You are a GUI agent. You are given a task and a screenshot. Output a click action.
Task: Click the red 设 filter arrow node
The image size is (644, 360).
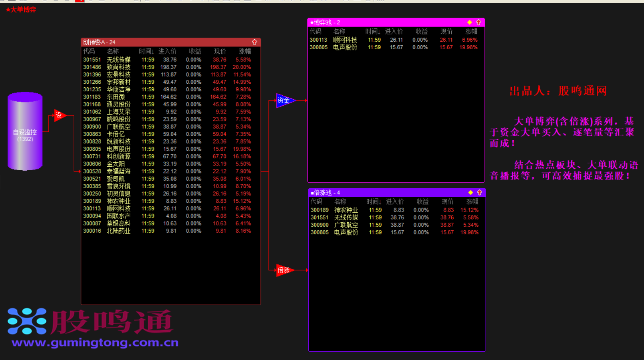click(59, 116)
